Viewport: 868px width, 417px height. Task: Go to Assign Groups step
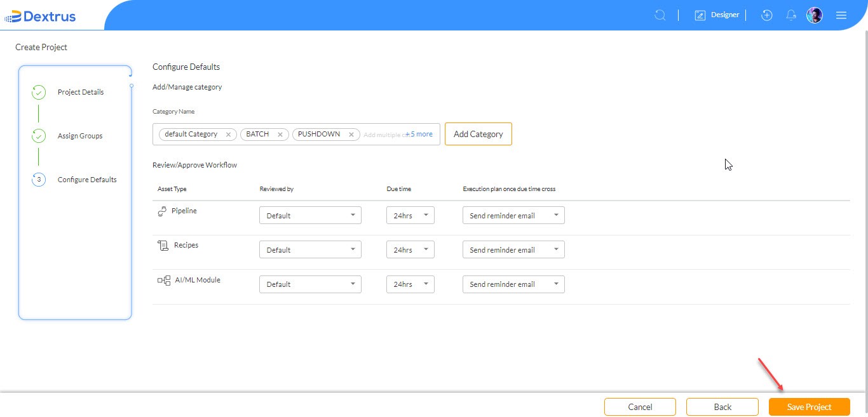coord(80,136)
